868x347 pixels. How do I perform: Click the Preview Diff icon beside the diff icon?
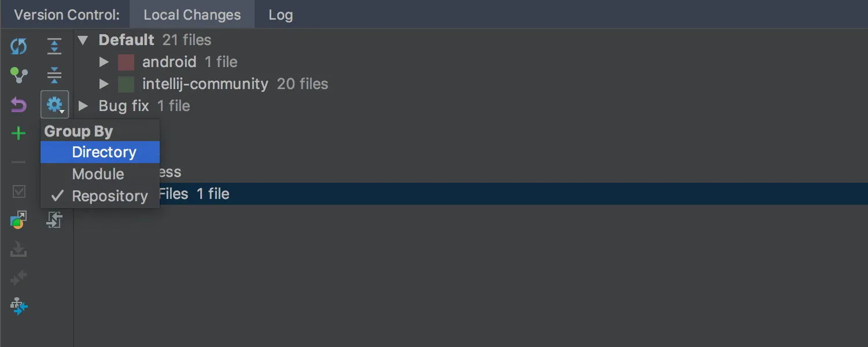(x=54, y=220)
